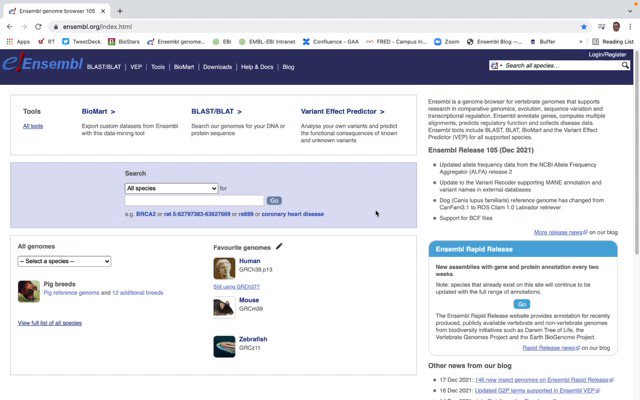Click the browser address bar

pyautogui.click(x=314, y=27)
